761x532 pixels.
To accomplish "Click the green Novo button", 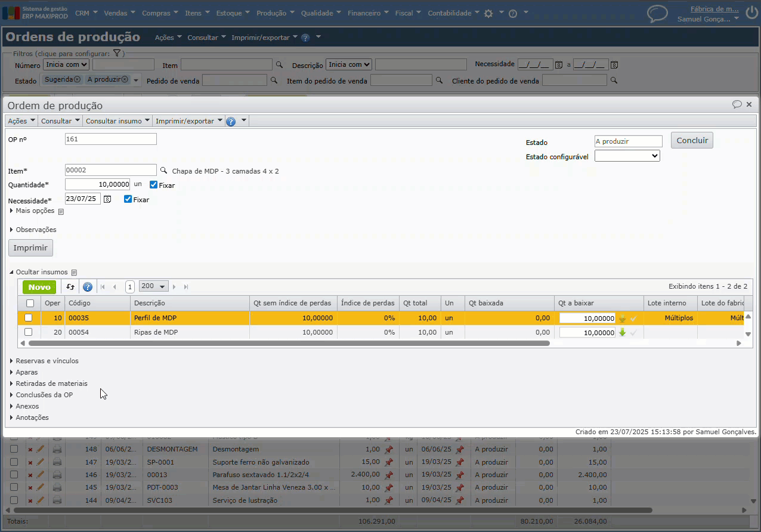I will click(39, 287).
